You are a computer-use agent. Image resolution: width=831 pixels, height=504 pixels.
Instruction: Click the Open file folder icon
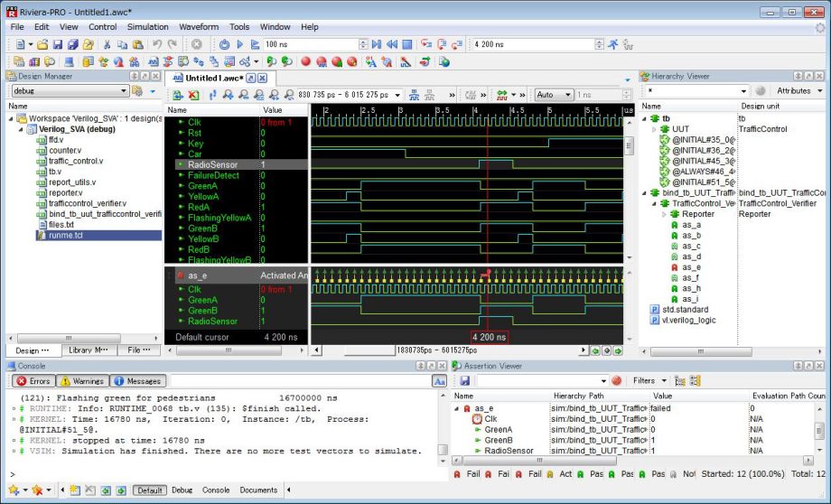point(42,44)
